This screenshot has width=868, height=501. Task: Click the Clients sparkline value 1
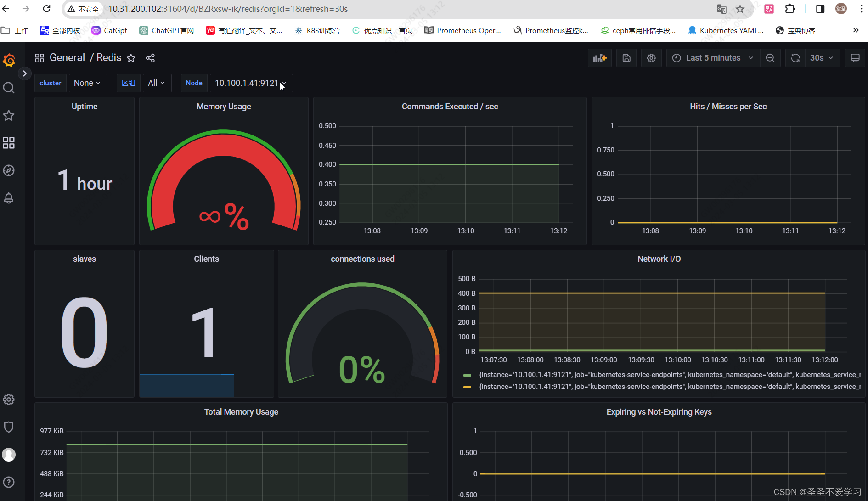tap(203, 332)
